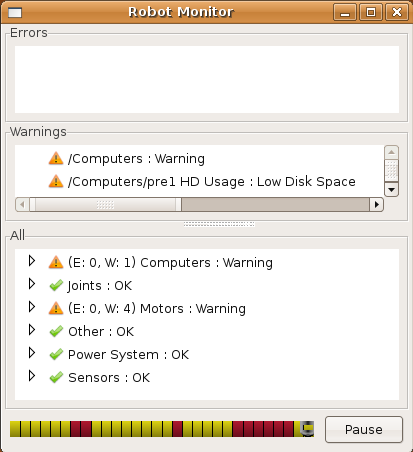
Task: Click the warnings list scroll-down arrow
Action: (x=391, y=190)
